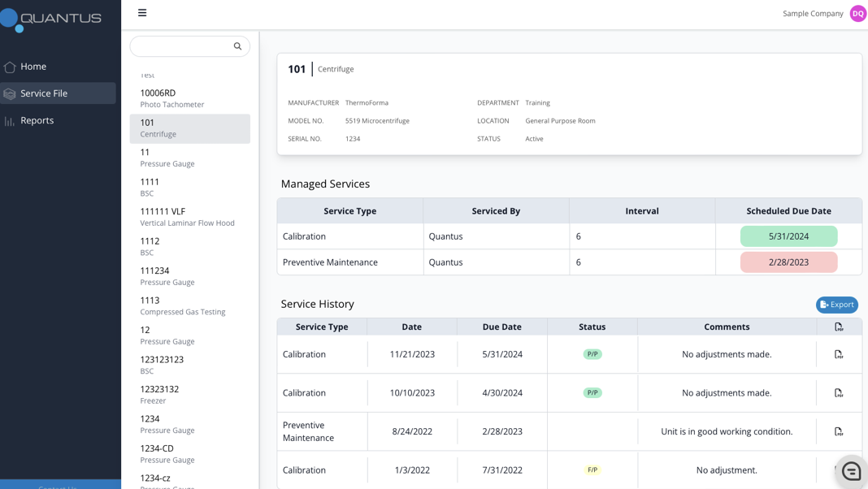The width and height of the screenshot is (868, 489).
Task: Open the DQ user avatar
Action: point(857,14)
